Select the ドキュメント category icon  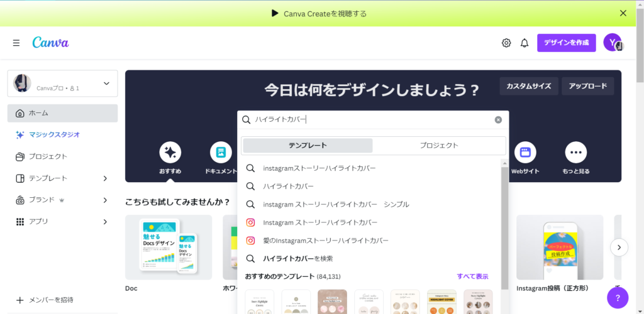point(221,152)
